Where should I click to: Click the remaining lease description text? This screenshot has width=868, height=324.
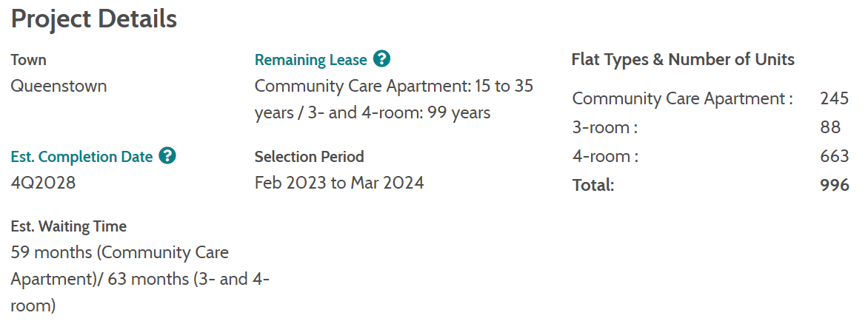click(x=393, y=99)
